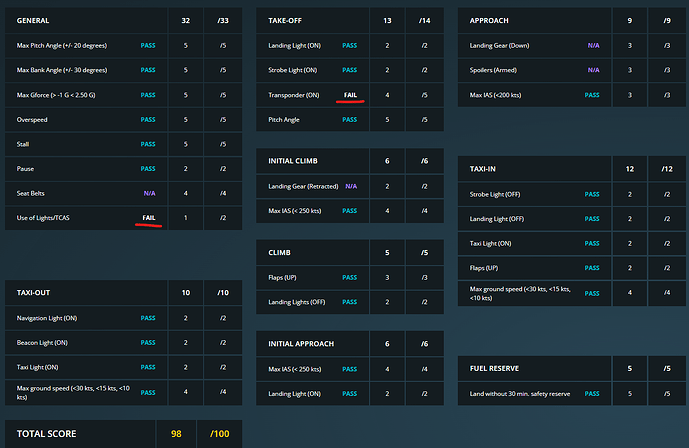Click the N/A status for Seat Belts
The height and width of the screenshot is (448, 689).
coord(149,193)
